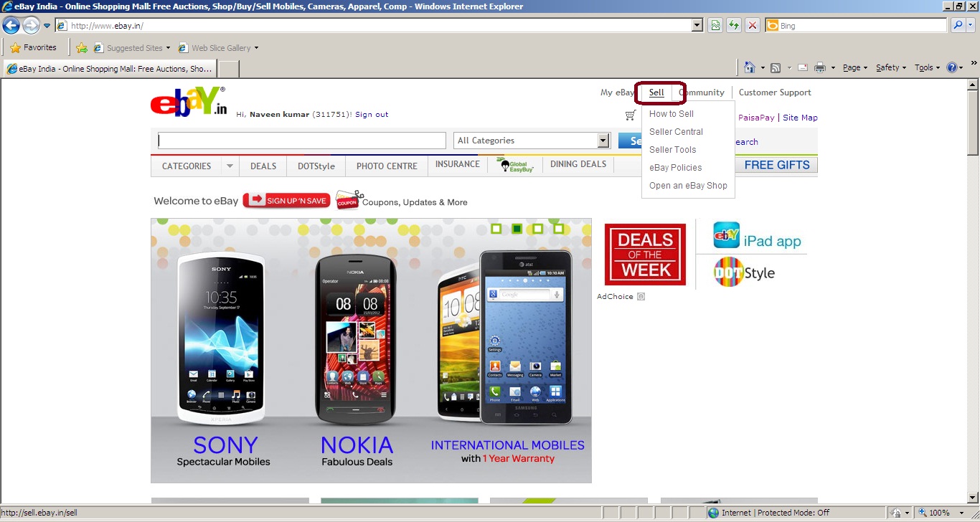This screenshot has width=980, height=522.
Task: Click the eBay iPad app icon
Action: click(727, 235)
